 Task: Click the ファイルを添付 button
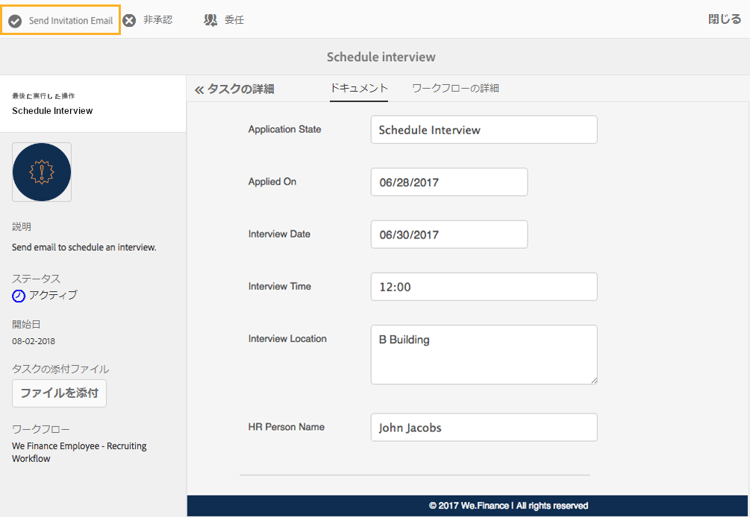click(x=59, y=393)
